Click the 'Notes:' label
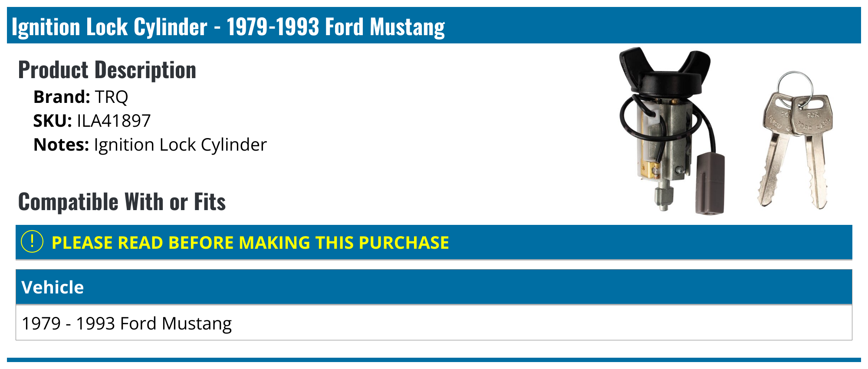Image resolution: width=868 pixels, height=369 pixels. tap(61, 145)
